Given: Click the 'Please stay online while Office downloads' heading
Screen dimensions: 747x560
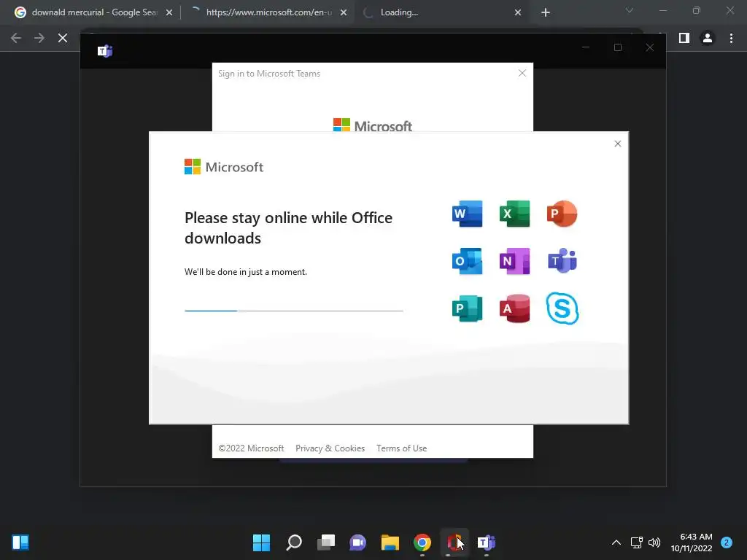Looking at the screenshot, I should point(288,227).
